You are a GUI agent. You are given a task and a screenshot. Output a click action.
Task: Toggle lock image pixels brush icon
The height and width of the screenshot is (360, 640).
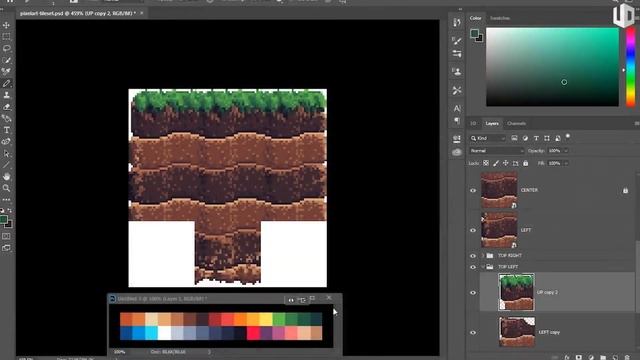[x=496, y=163]
